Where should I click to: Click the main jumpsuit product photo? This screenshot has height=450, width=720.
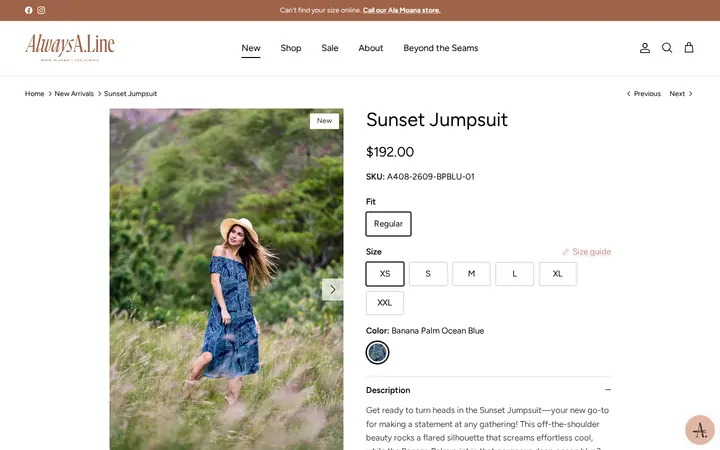click(226, 279)
